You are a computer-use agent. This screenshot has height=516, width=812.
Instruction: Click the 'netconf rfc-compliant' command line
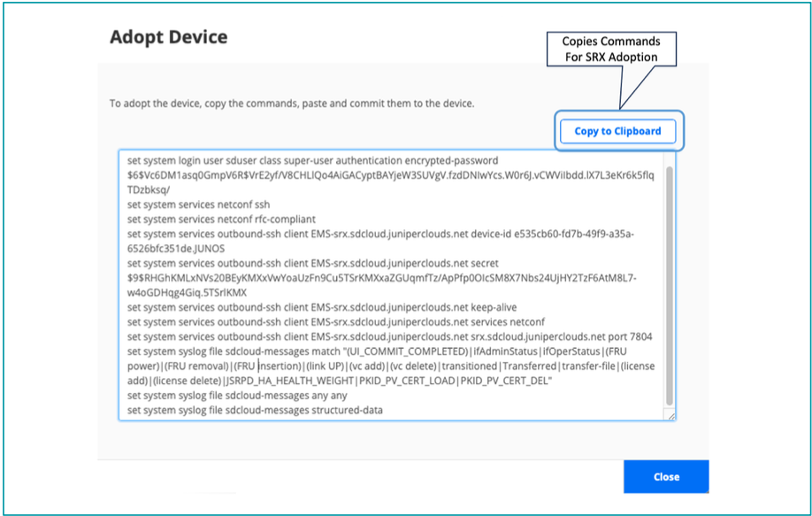(x=221, y=219)
